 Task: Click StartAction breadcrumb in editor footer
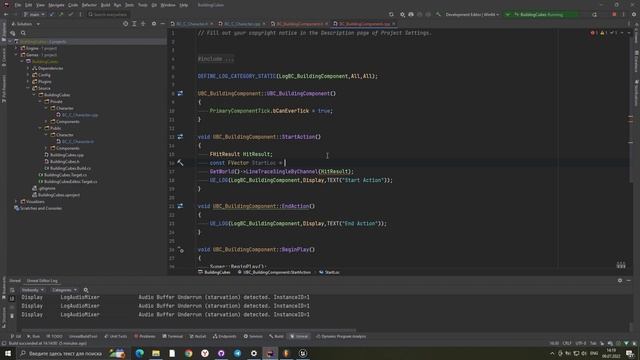pyautogui.click(x=274, y=272)
